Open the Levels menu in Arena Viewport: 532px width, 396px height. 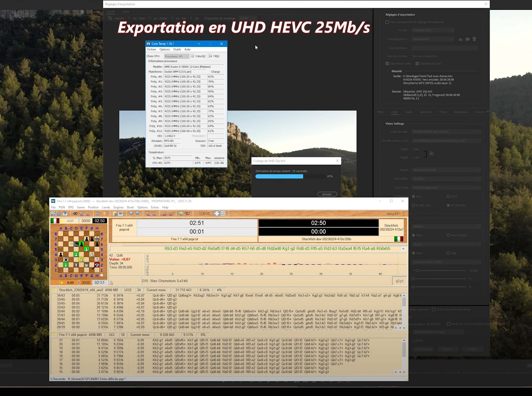click(x=106, y=207)
